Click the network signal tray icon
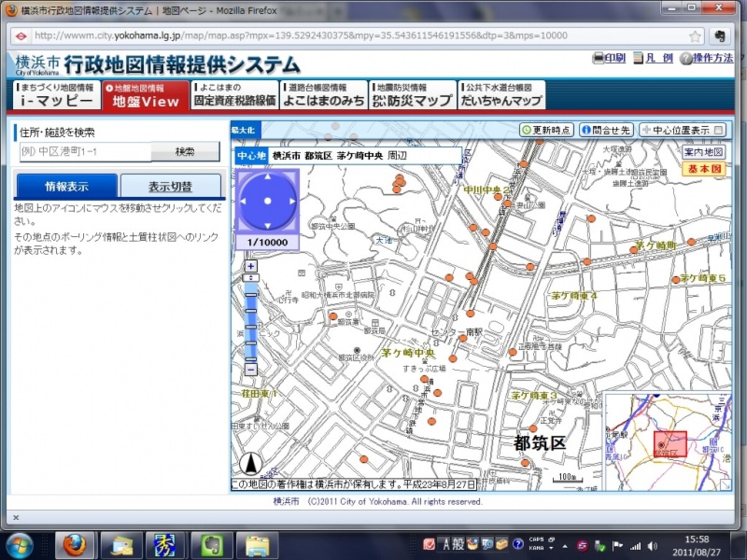 click(x=635, y=546)
